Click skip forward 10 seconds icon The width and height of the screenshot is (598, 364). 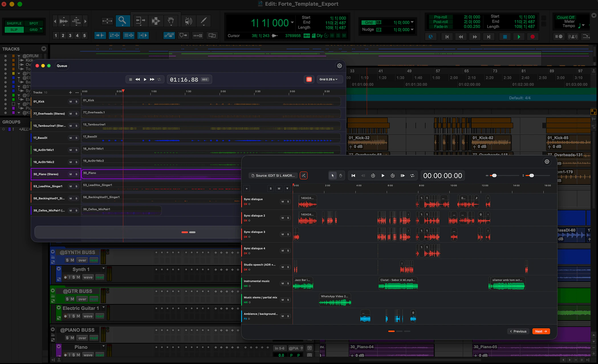coord(392,175)
